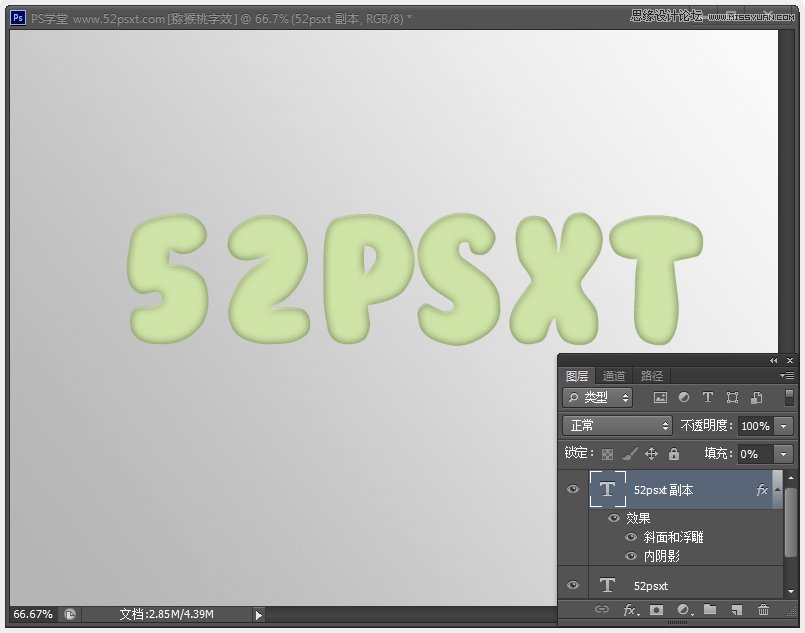Add a layer mask
This screenshot has height=633, width=805.
[657, 609]
